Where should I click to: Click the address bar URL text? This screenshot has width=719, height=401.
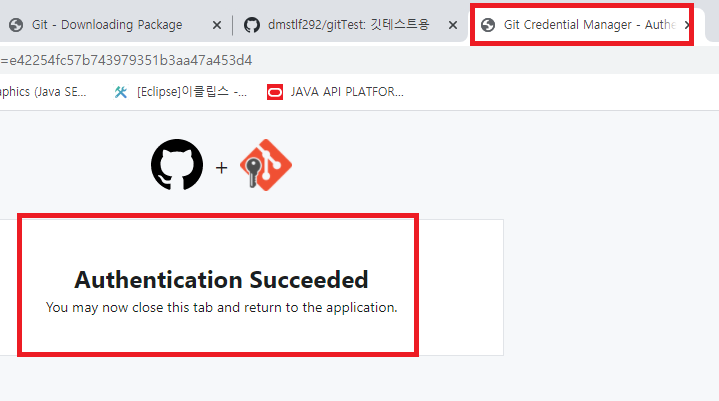pos(126,60)
